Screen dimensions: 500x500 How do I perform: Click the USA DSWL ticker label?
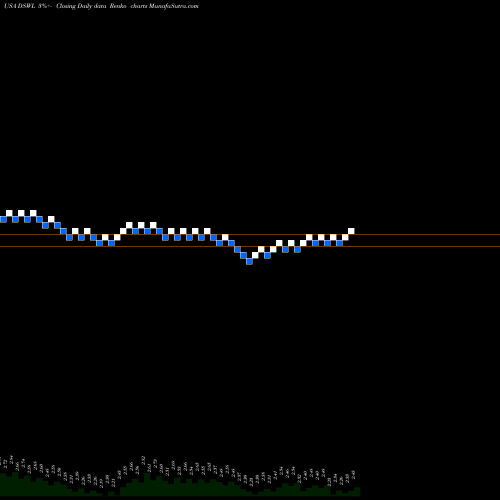20,6
